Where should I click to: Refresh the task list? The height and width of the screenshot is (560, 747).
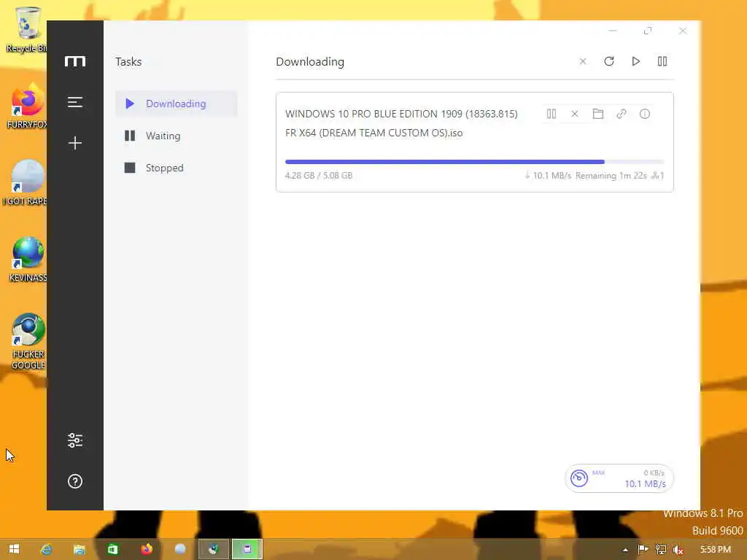pos(609,61)
